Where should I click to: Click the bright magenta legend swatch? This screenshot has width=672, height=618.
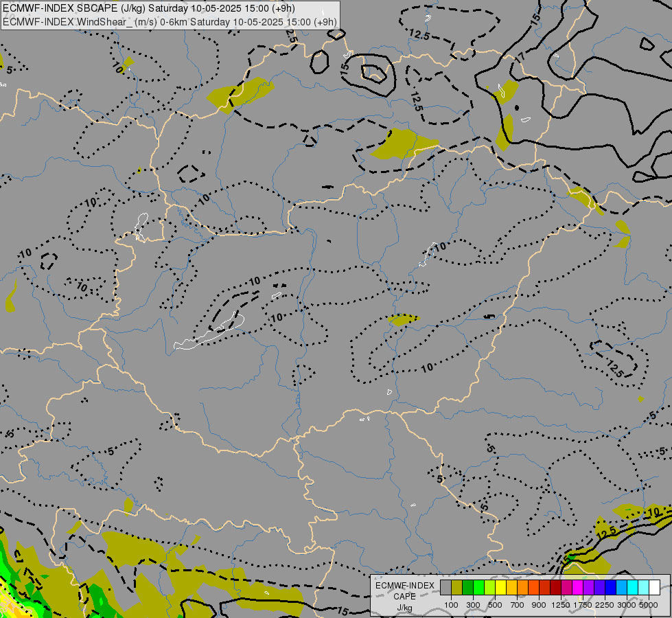coord(578,587)
